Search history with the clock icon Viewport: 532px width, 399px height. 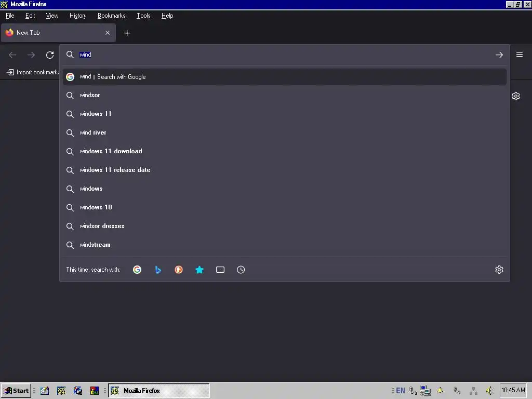tap(241, 270)
